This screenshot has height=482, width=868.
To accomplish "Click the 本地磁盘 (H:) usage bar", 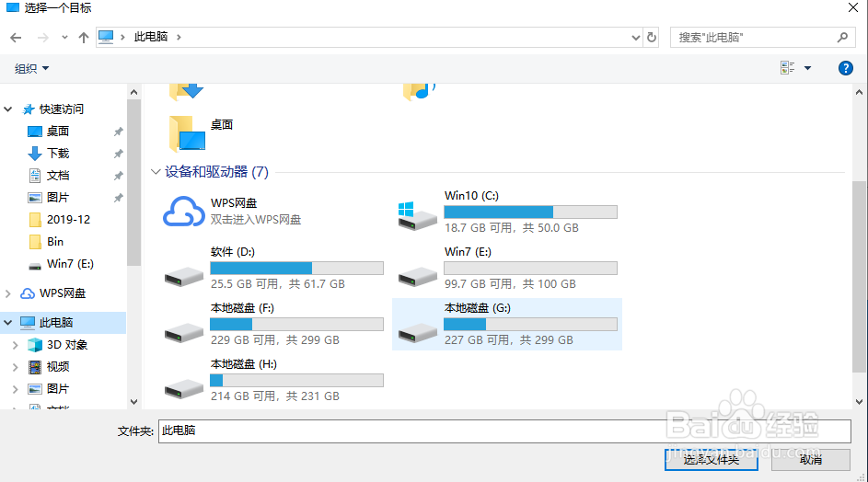I will (296, 380).
